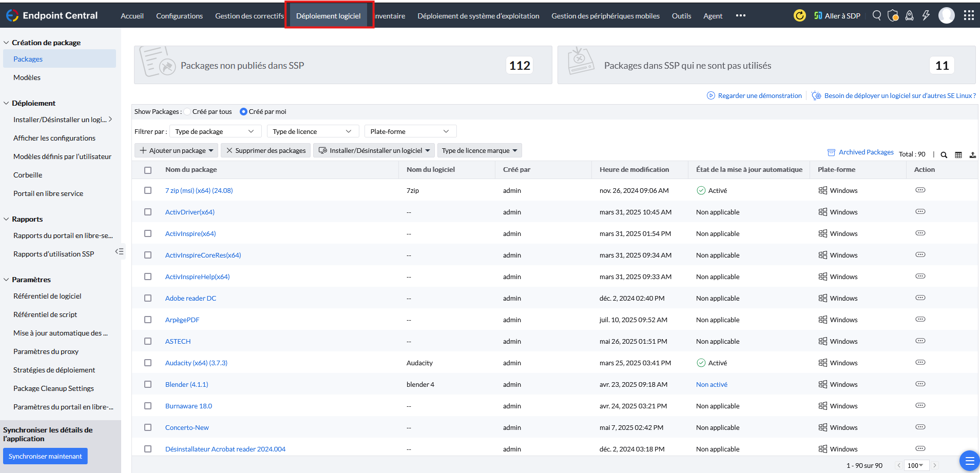Select the 'Créé par tous' radio button
Image resolution: width=980 pixels, height=473 pixels.
pyautogui.click(x=188, y=111)
